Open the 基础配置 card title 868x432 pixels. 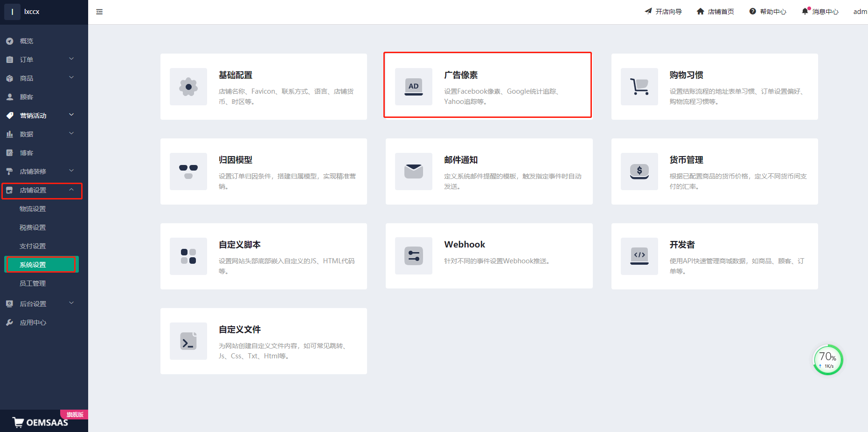point(236,75)
